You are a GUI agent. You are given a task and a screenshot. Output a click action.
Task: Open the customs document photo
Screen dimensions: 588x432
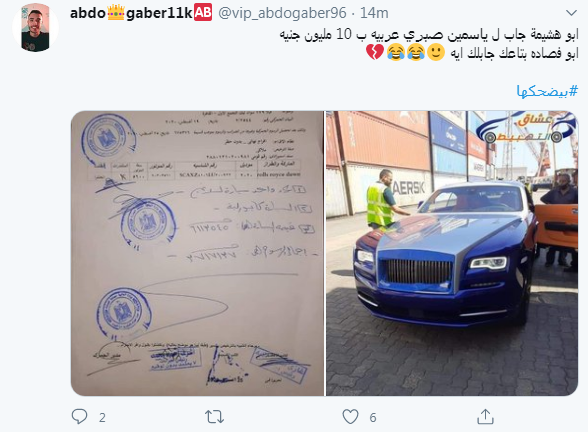point(197,253)
